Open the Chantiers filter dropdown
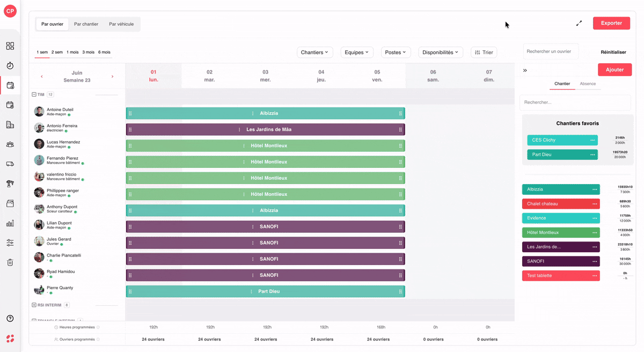 pyautogui.click(x=314, y=52)
